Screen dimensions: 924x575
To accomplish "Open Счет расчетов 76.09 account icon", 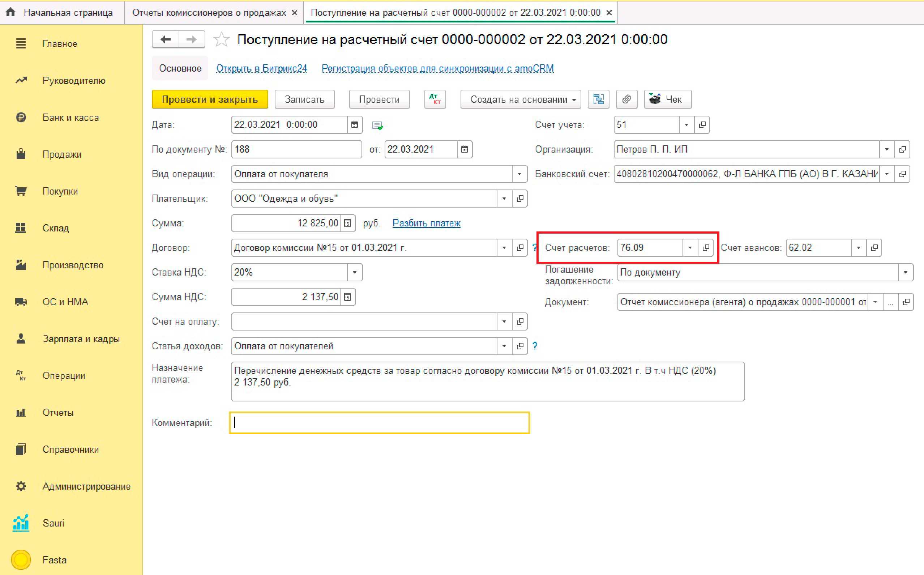I will click(x=706, y=248).
